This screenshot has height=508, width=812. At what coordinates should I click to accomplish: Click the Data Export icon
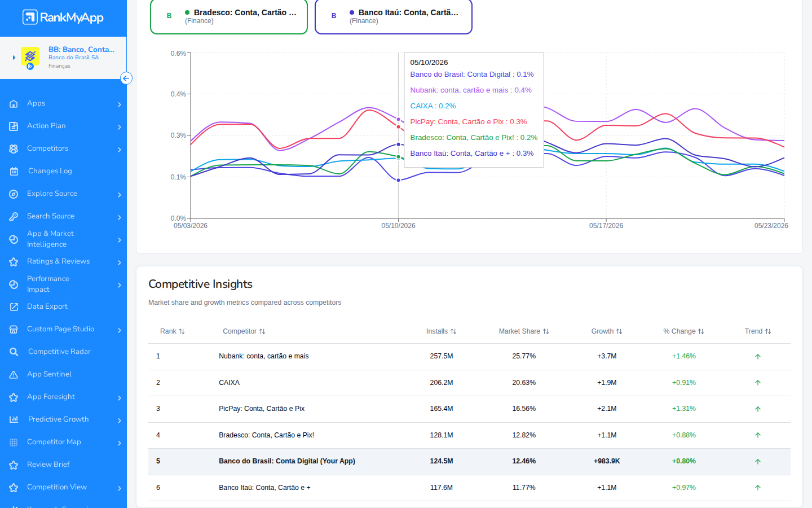click(14, 307)
